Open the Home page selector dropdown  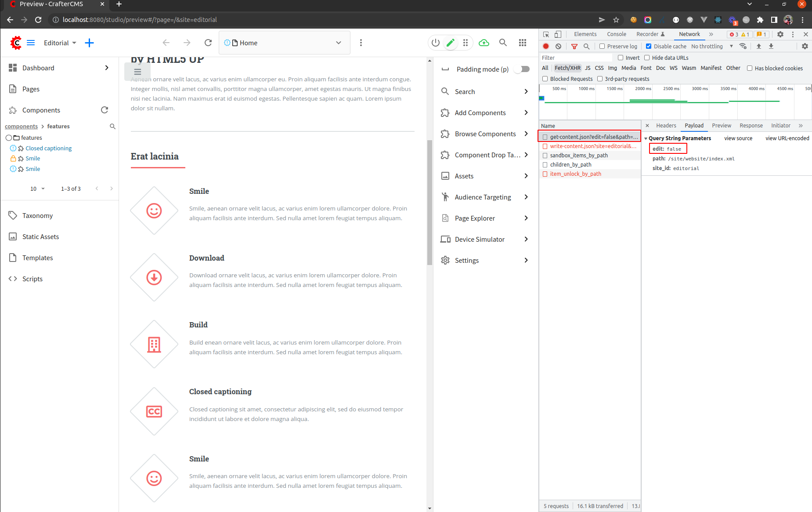338,43
